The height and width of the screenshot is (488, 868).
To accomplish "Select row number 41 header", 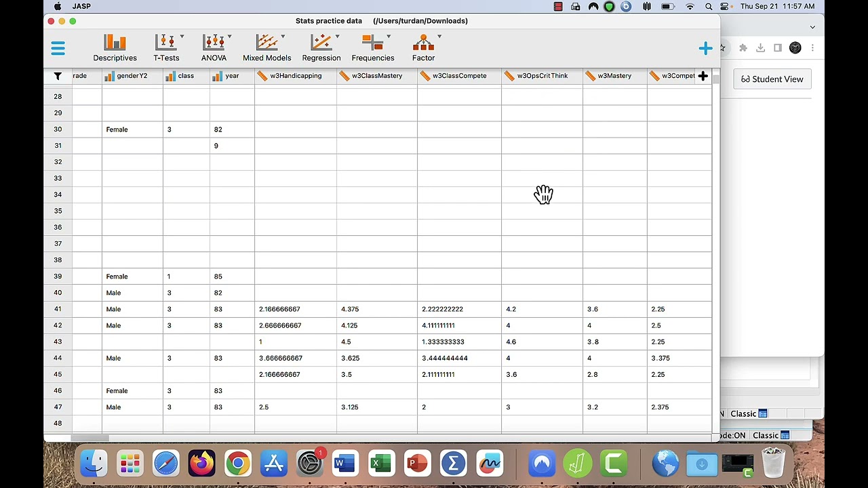I will (58, 309).
